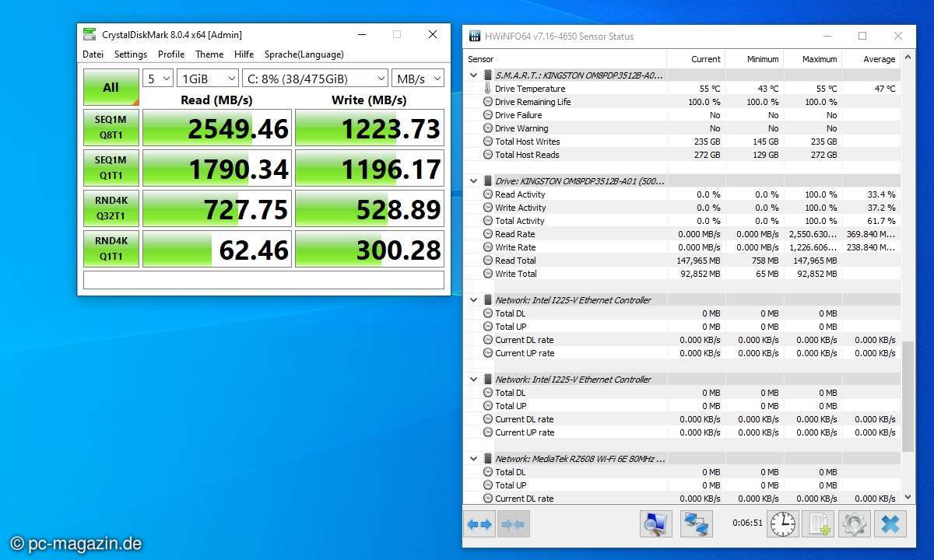Click the Maximum column header

coord(812,59)
